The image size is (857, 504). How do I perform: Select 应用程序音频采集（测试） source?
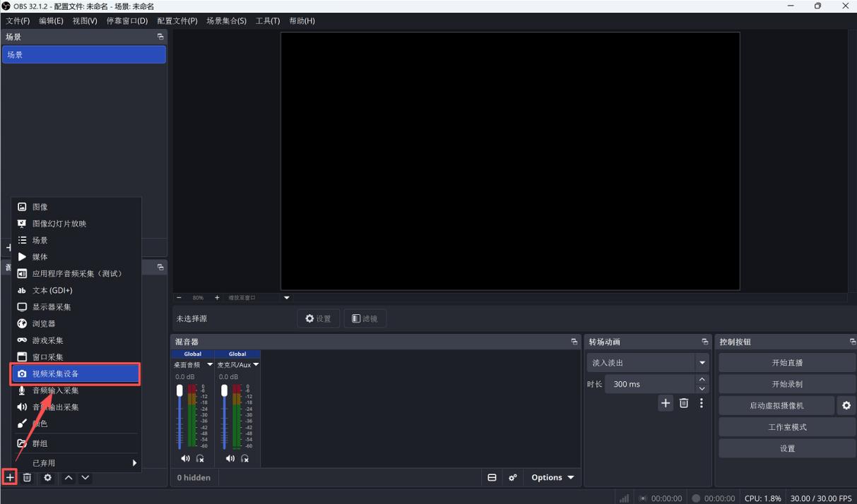(76, 274)
